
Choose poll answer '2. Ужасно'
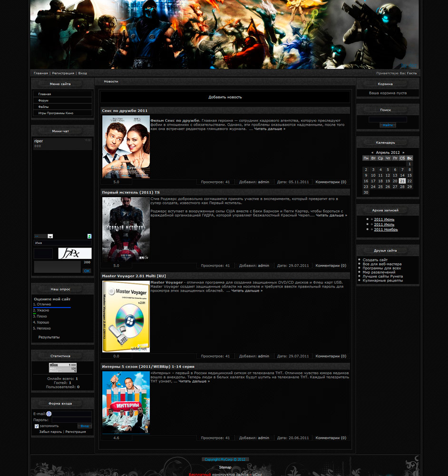click(x=41, y=310)
